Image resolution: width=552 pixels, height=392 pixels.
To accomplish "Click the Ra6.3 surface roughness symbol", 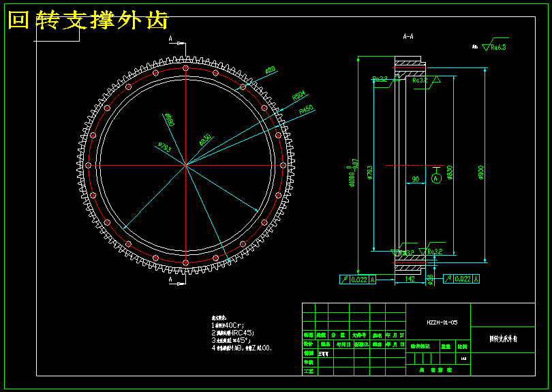I will tap(494, 44).
